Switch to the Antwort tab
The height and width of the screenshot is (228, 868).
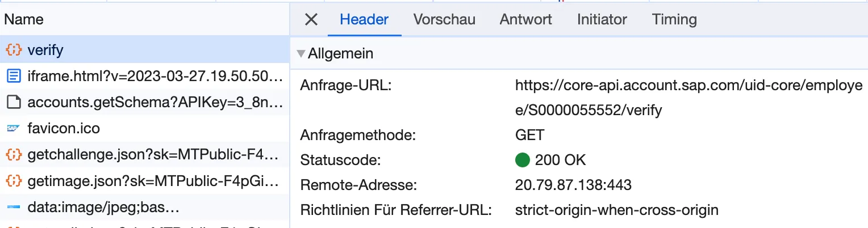(x=525, y=20)
